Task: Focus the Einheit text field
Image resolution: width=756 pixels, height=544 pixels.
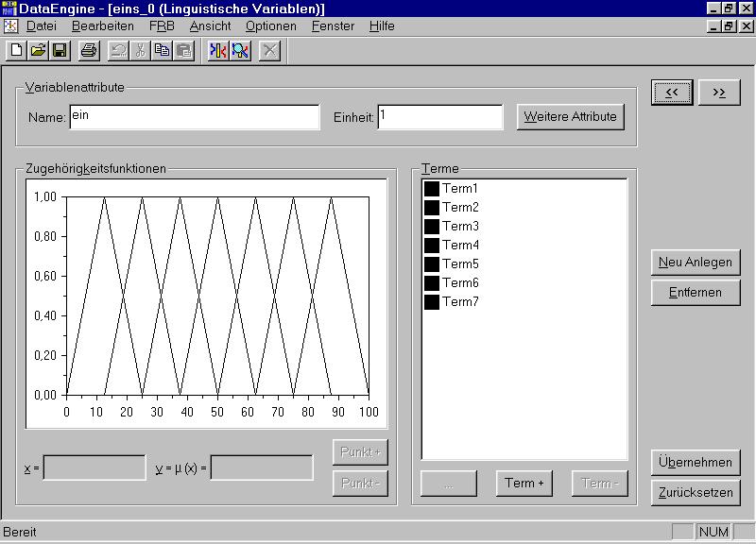Action: click(x=440, y=117)
